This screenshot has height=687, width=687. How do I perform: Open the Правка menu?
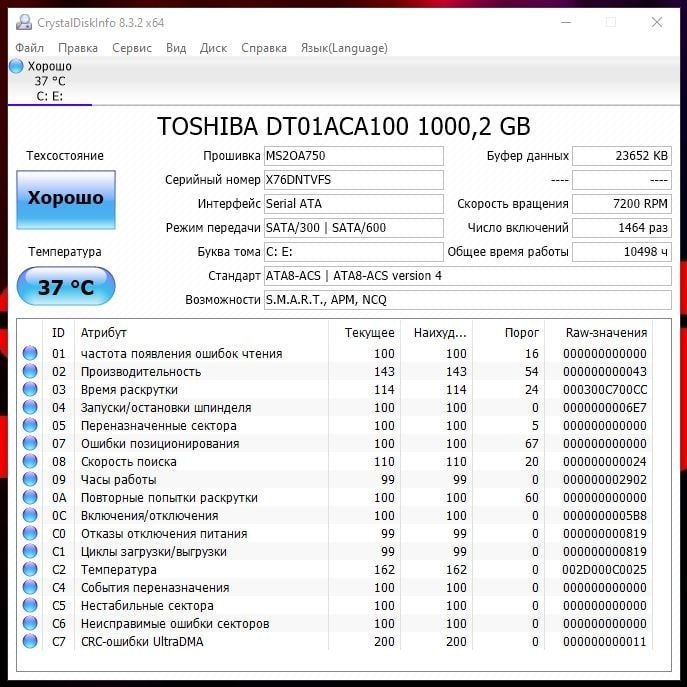pos(78,48)
